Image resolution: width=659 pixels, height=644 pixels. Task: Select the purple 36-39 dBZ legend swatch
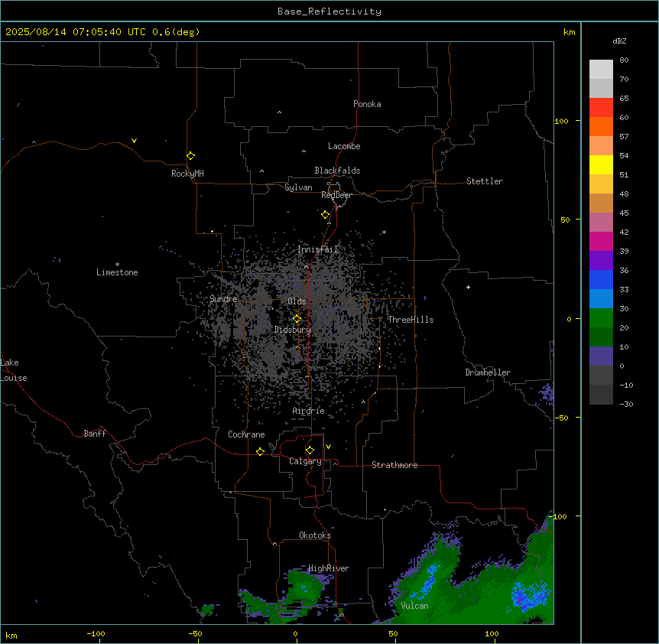601,261
